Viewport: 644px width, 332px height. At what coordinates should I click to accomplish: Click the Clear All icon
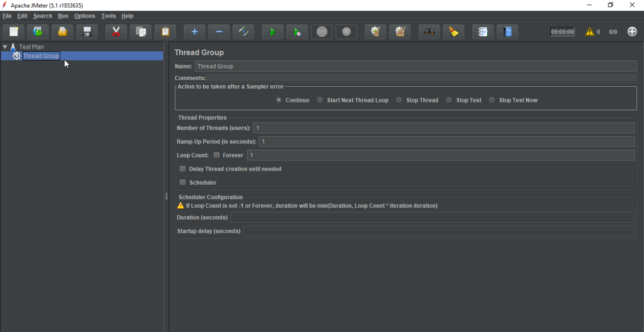pos(400,32)
